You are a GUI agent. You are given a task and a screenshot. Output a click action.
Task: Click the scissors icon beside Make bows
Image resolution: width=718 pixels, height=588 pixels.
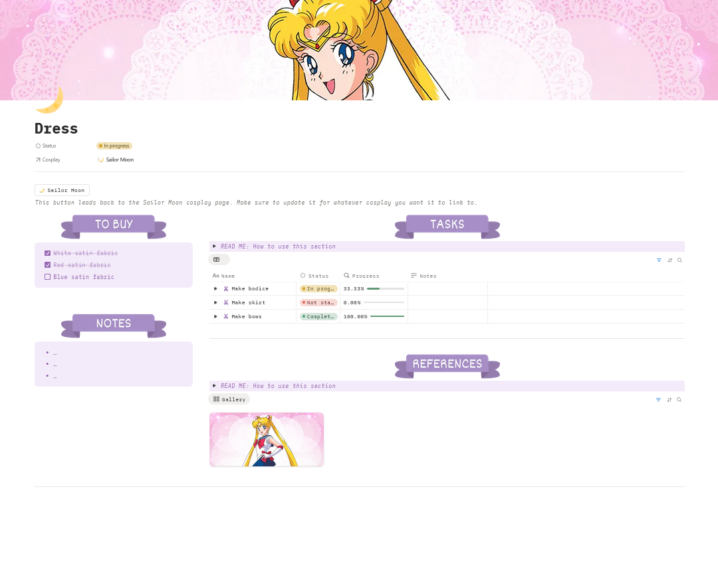pyautogui.click(x=226, y=316)
